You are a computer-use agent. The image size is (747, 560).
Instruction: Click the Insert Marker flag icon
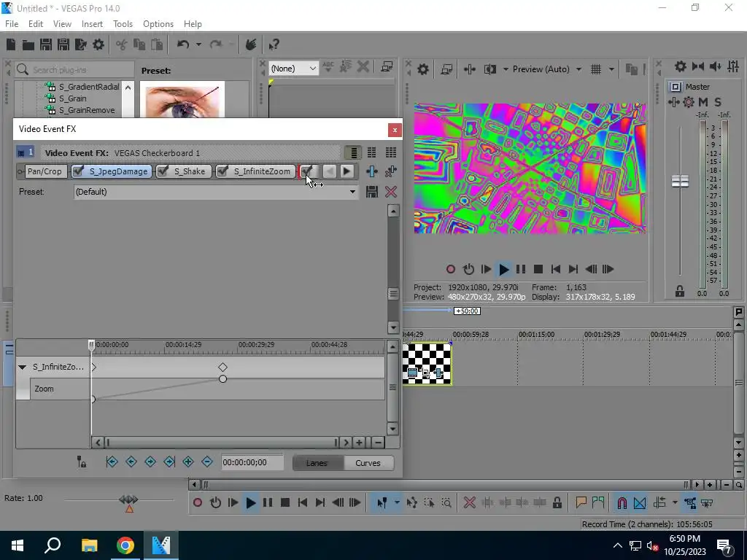(x=581, y=502)
